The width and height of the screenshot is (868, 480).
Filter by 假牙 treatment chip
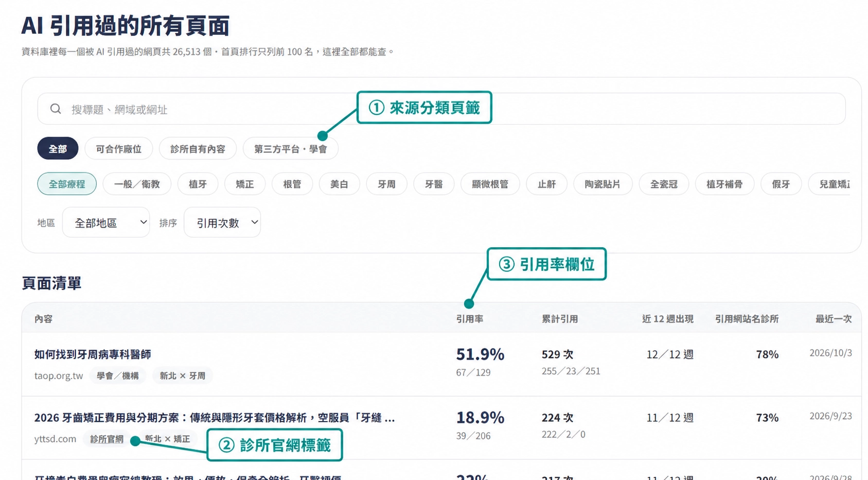pos(781,184)
